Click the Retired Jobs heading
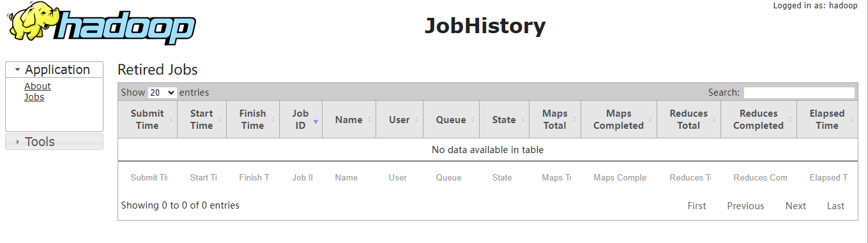 coord(158,70)
